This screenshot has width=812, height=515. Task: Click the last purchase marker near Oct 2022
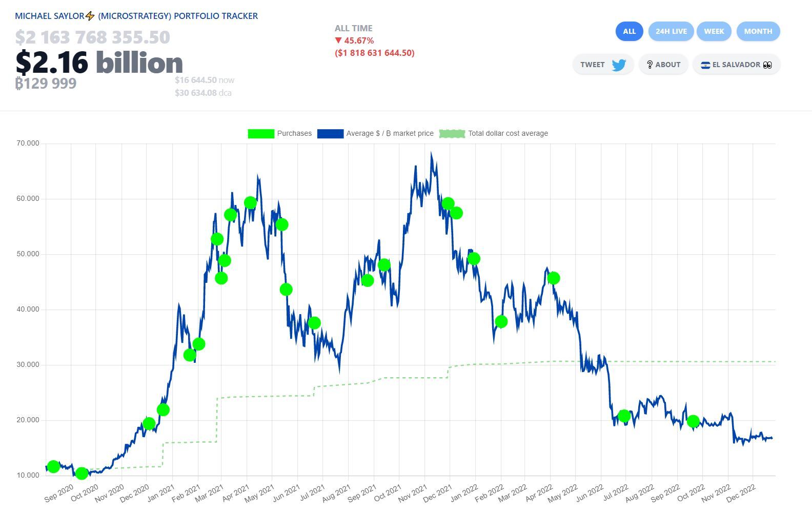(693, 421)
